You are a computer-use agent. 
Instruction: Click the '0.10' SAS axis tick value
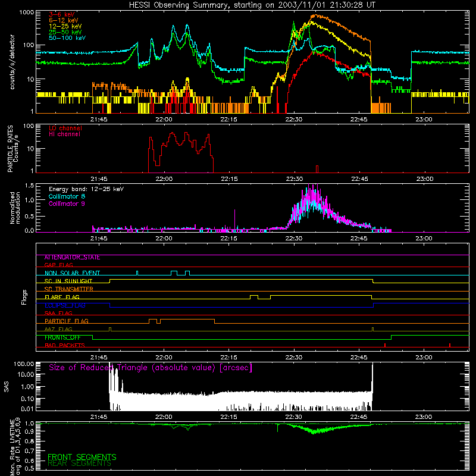(x=27, y=399)
